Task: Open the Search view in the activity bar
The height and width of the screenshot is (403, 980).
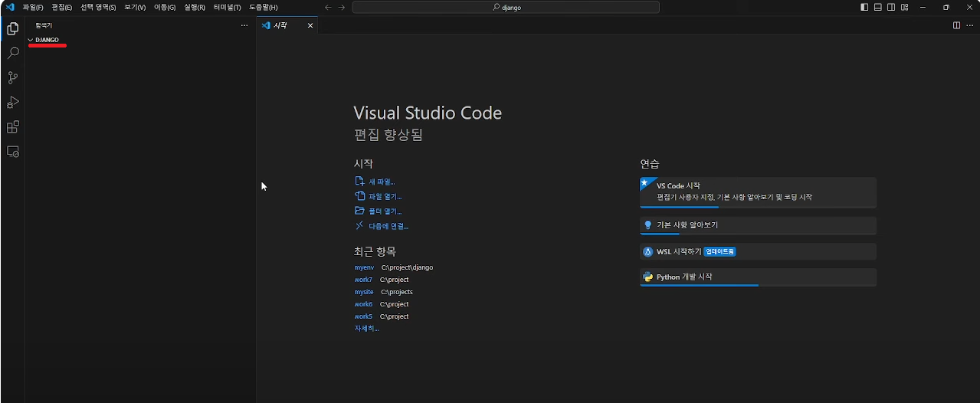Action: pos(12,53)
